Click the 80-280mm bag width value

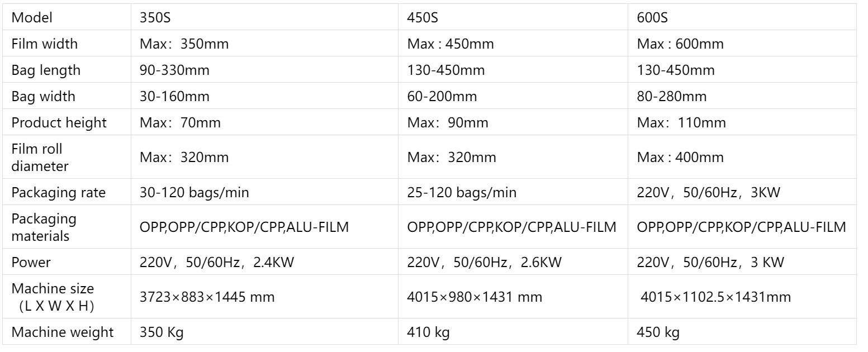(672, 97)
